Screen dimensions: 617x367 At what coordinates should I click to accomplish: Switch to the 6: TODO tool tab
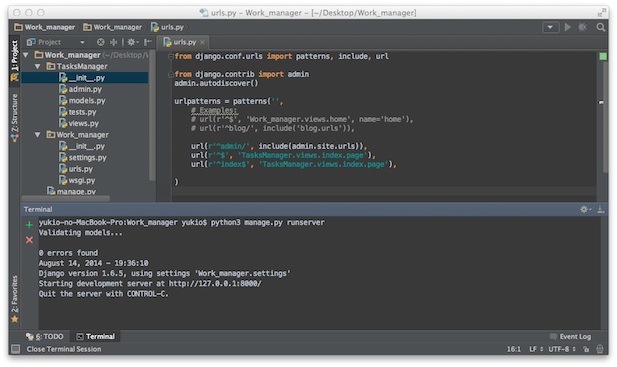coord(44,336)
